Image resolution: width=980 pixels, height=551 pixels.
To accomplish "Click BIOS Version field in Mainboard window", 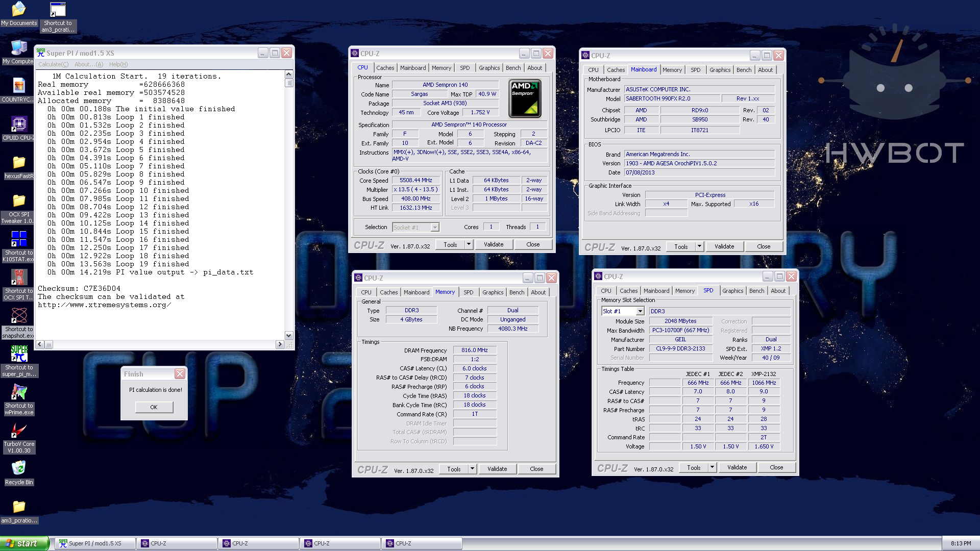I will (x=700, y=163).
